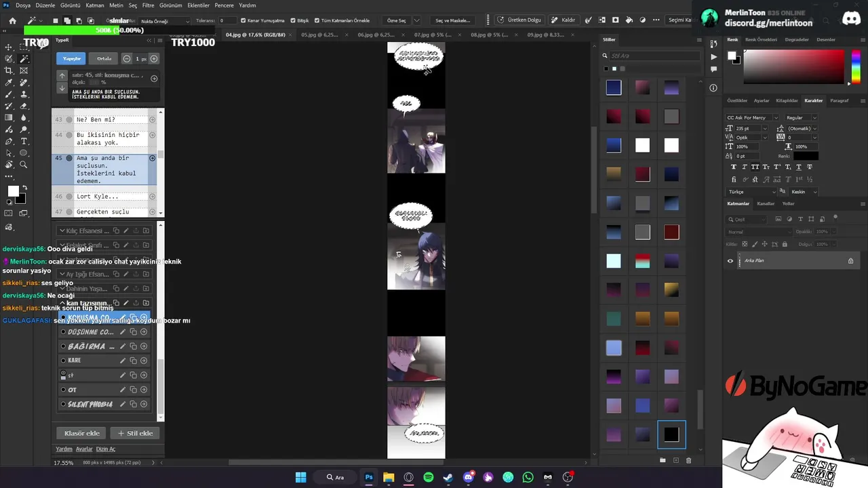Select the circle marker on line 43
This screenshot has height=488, width=868.
tap(68, 119)
